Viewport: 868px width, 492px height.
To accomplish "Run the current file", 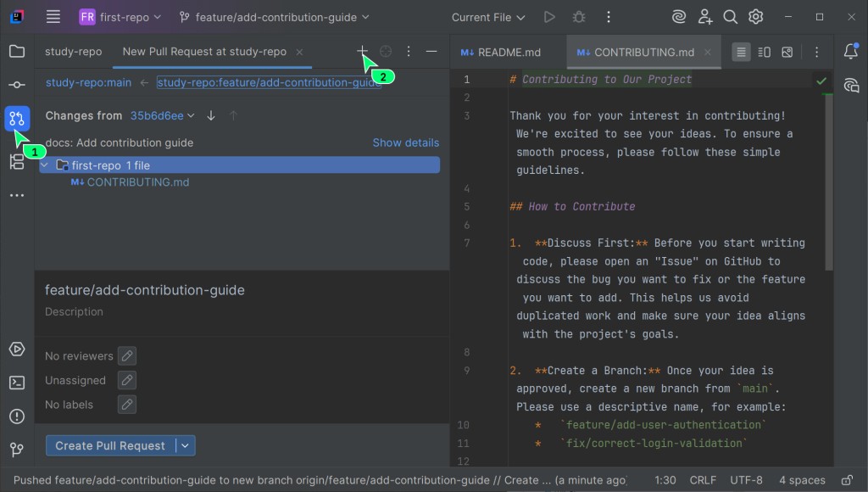I will pyautogui.click(x=549, y=17).
